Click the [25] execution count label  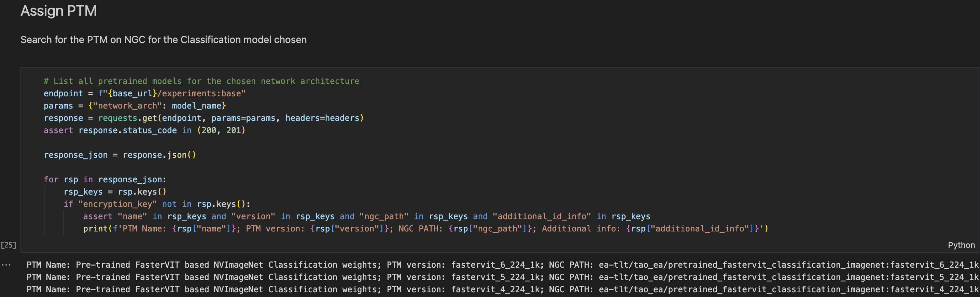(x=9, y=245)
